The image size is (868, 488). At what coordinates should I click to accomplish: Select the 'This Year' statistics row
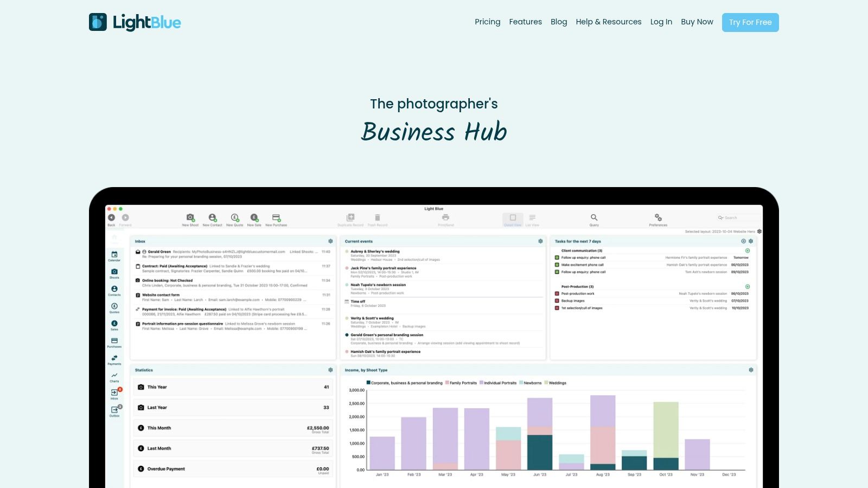click(x=233, y=387)
